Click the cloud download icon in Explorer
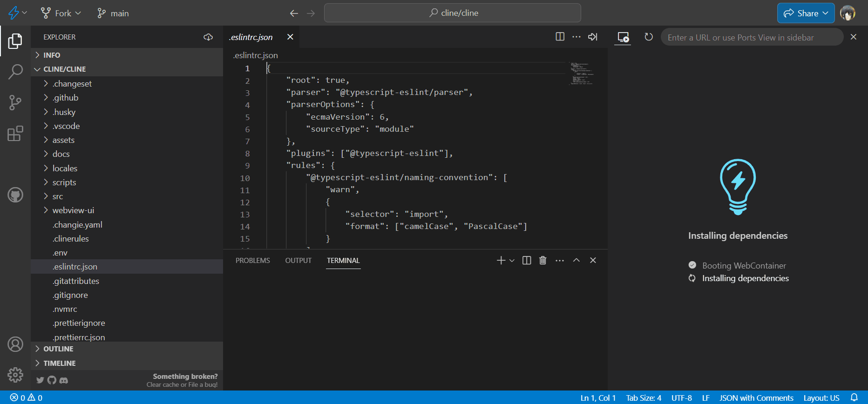 coord(208,37)
